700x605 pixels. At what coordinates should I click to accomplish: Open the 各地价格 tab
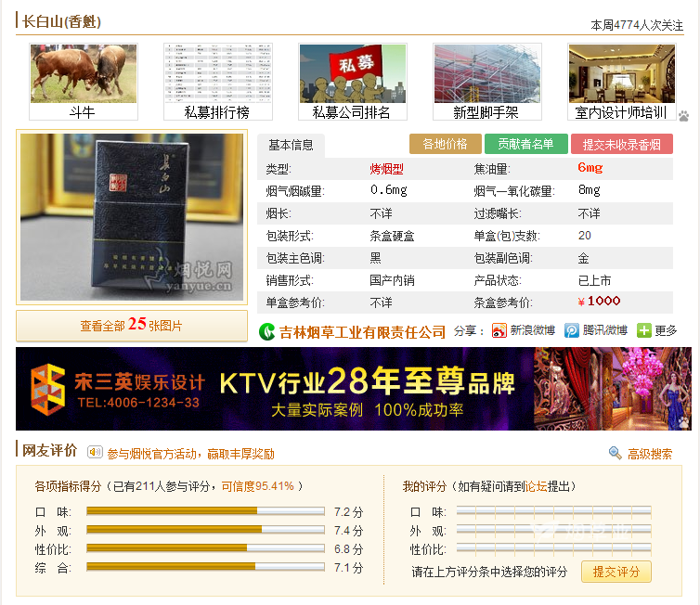tap(445, 144)
